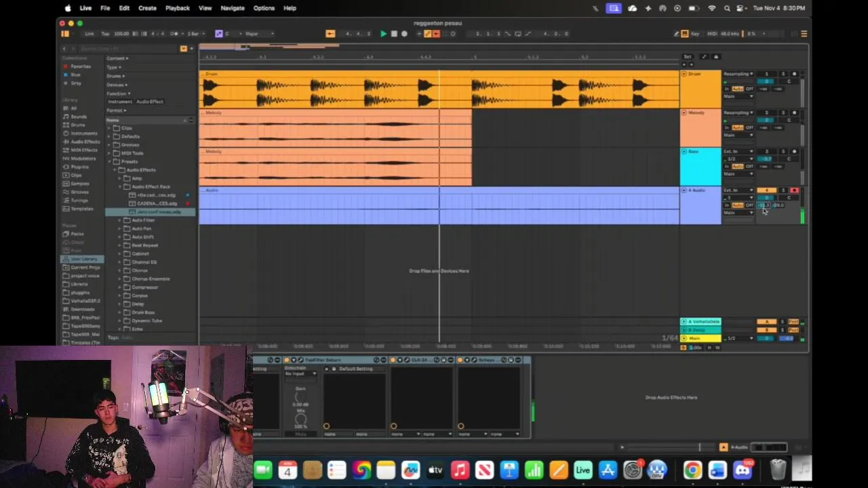Viewport: 868px width, 488px height.
Task: Click the lock envelopes icon
Action: point(716,57)
